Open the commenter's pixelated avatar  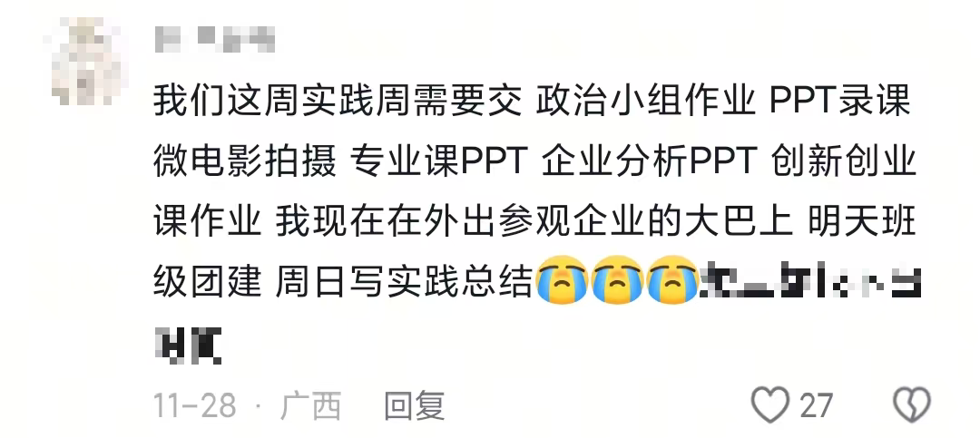coord(87,61)
